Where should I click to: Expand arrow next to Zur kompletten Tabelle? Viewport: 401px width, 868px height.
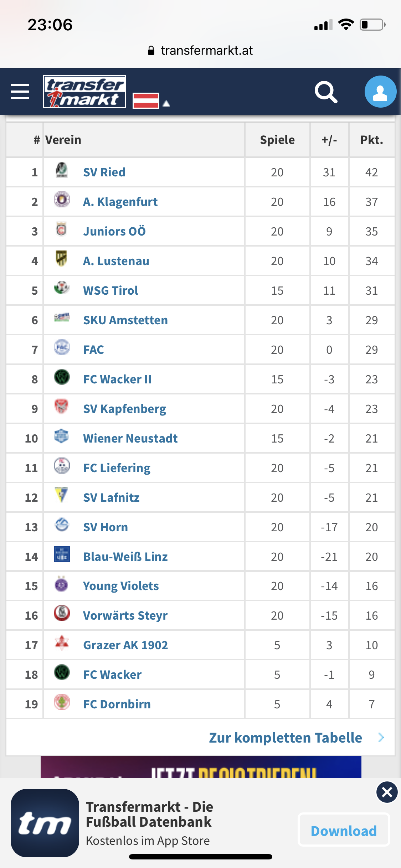pyautogui.click(x=381, y=737)
